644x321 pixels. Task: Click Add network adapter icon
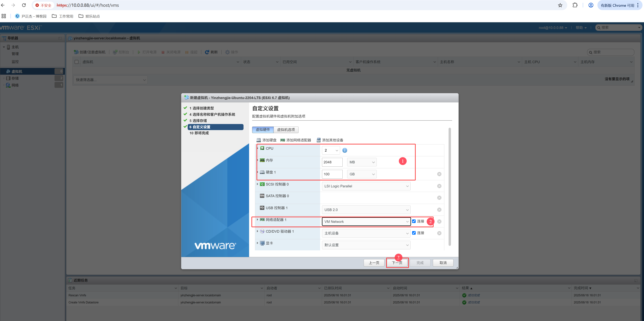point(283,140)
